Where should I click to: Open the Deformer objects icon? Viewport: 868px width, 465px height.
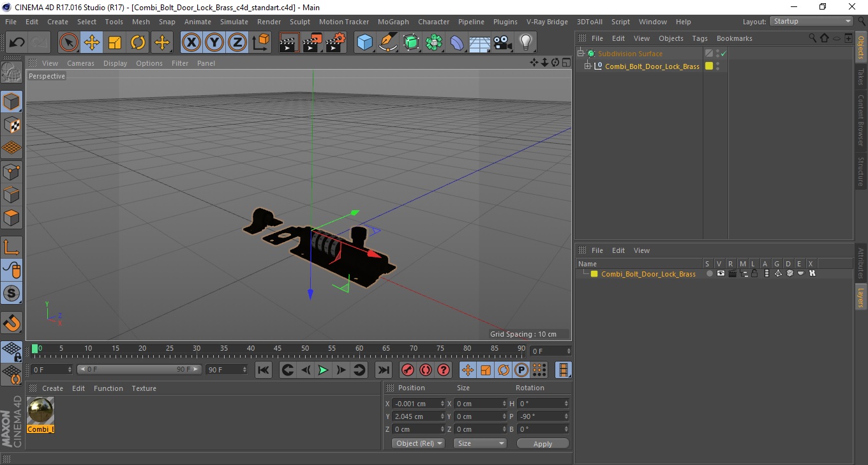click(457, 43)
